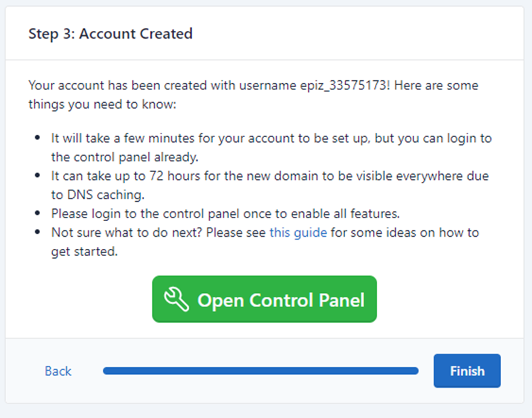This screenshot has width=532, height=418.
Task: Click the "Not sure what to do next?" text
Action: 126,233
